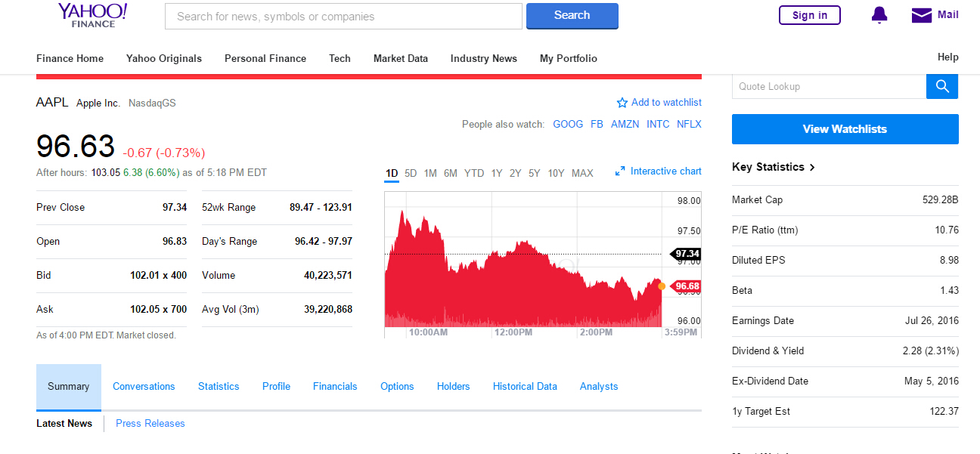Click the Sign in button
This screenshot has width=980, height=454.
point(809,15)
